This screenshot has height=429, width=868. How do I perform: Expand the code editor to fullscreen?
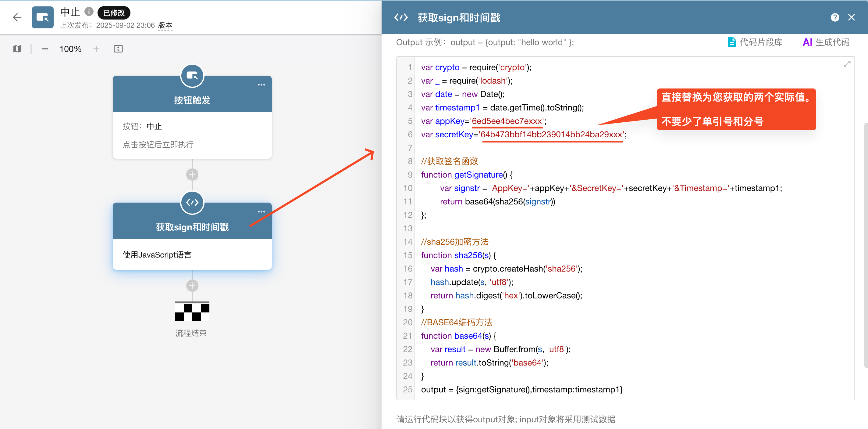(x=847, y=64)
